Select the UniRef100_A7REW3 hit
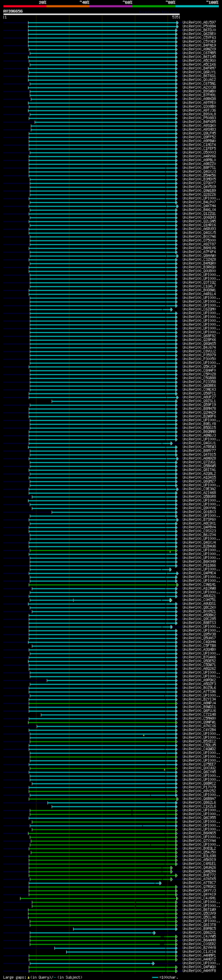The width and height of the screenshot is (222, 980). [x=199, y=447]
